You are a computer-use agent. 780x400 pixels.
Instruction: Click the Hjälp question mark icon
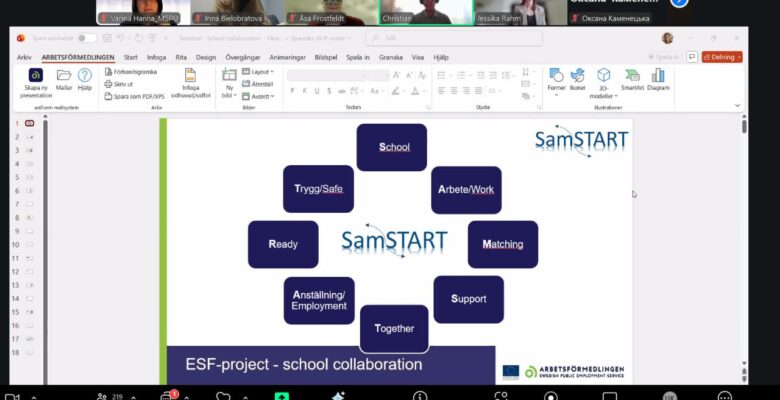tap(85, 75)
